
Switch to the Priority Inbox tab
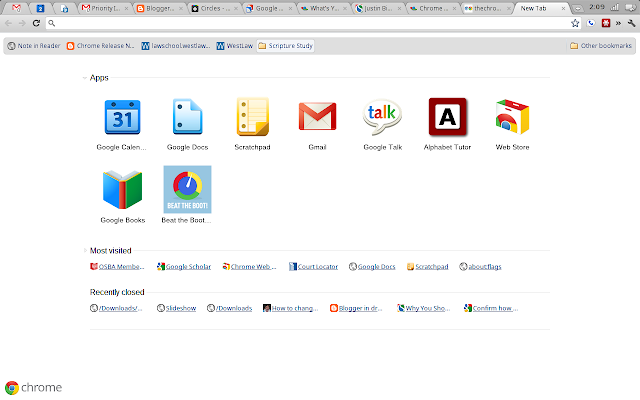(x=105, y=8)
